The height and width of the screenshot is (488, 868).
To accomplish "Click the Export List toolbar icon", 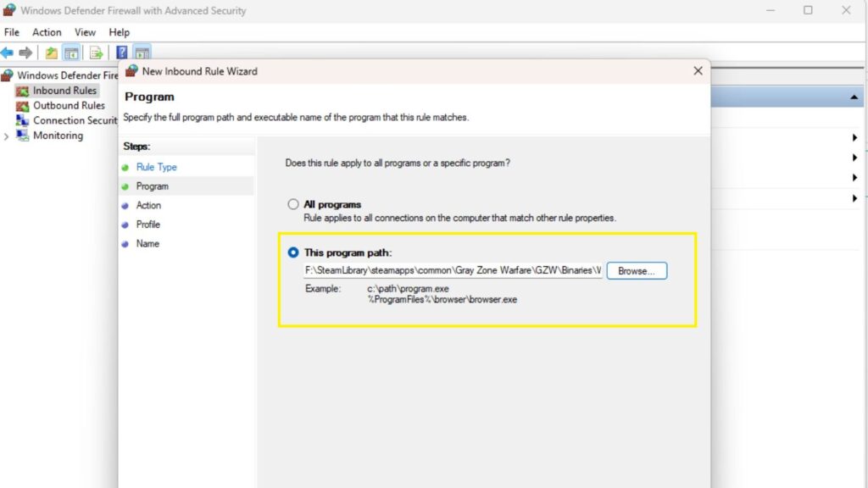I will coord(96,53).
